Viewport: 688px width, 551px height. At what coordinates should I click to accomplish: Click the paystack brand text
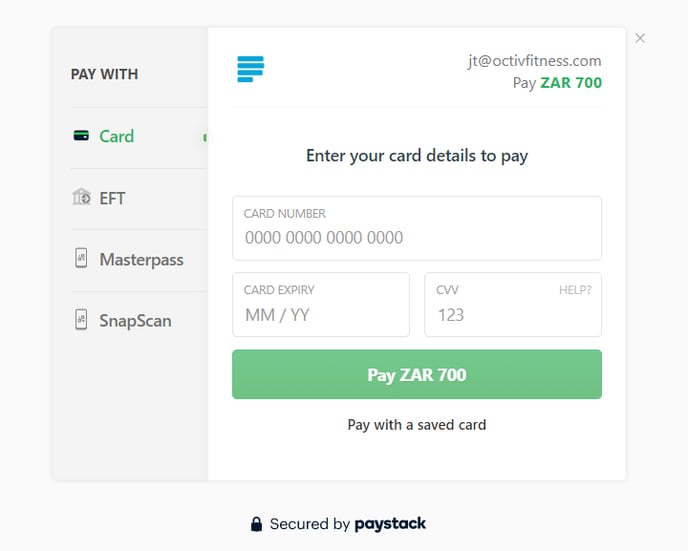coord(390,524)
